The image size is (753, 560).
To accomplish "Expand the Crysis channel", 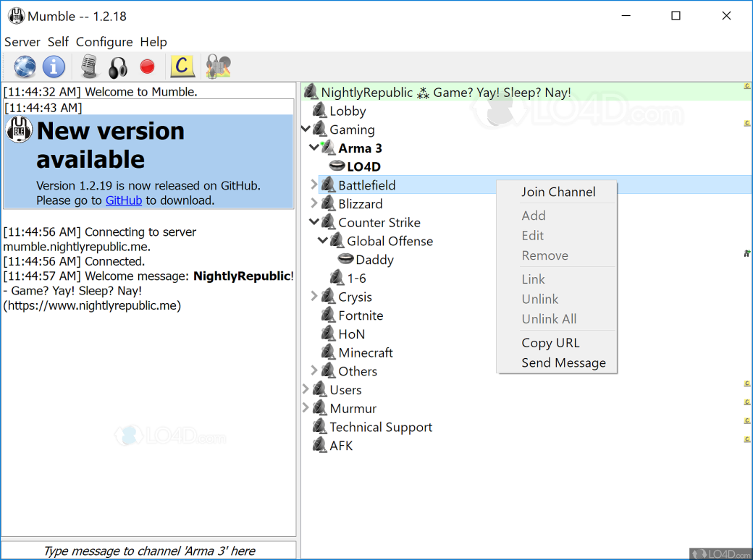I will (x=314, y=296).
